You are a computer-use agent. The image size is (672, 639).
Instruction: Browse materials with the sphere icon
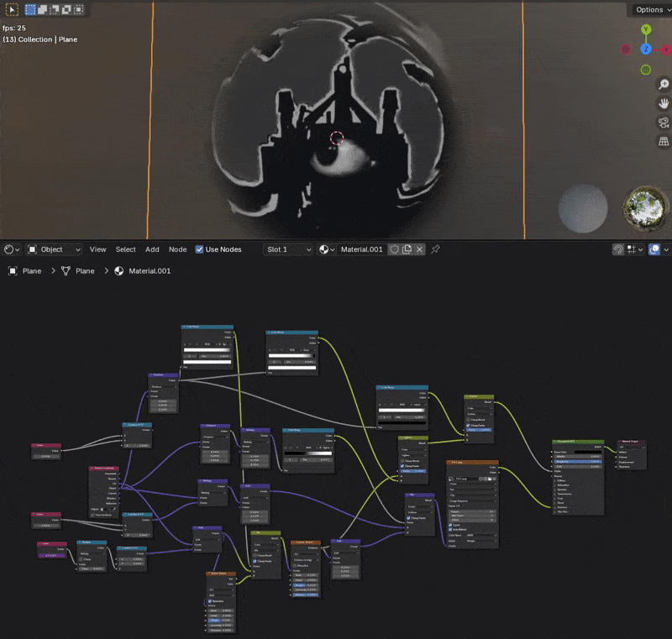pyautogui.click(x=327, y=249)
